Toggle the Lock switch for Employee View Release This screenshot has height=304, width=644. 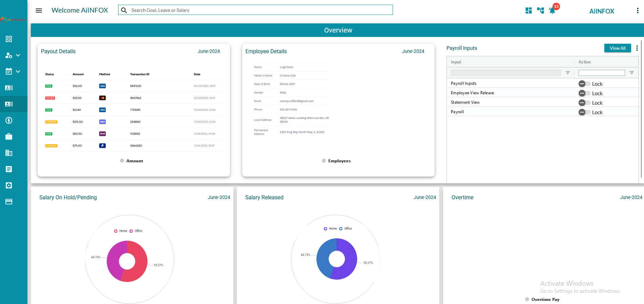pyautogui.click(x=584, y=93)
